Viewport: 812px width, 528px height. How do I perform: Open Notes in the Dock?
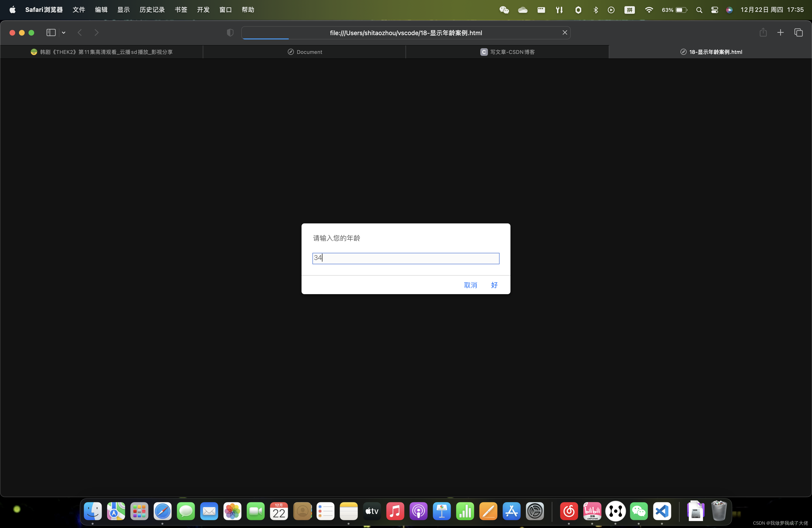(x=349, y=511)
